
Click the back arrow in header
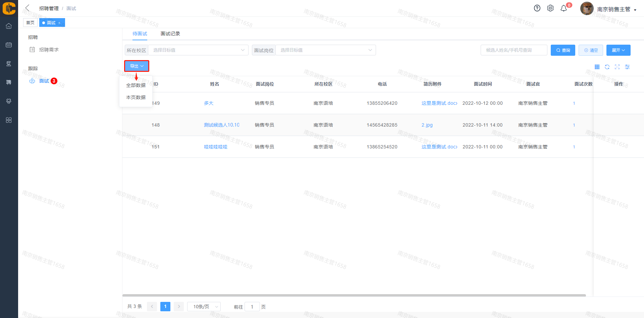pyautogui.click(x=28, y=8)
